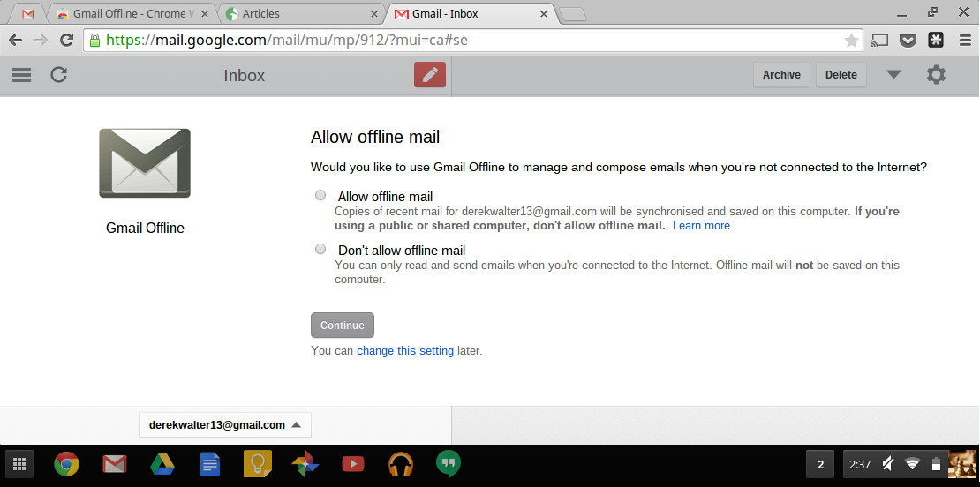Open the YouTube app in the shelf

[x=353, y=463]
